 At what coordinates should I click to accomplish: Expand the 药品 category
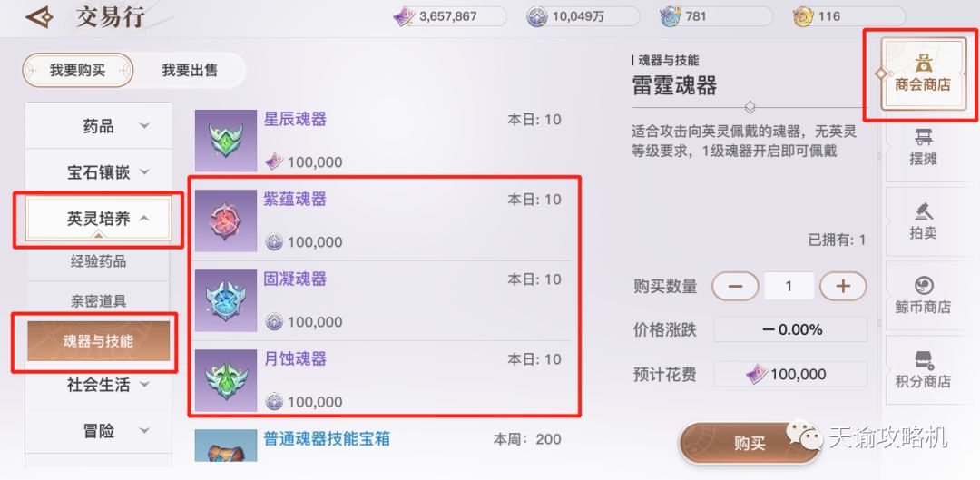(98, 125)
